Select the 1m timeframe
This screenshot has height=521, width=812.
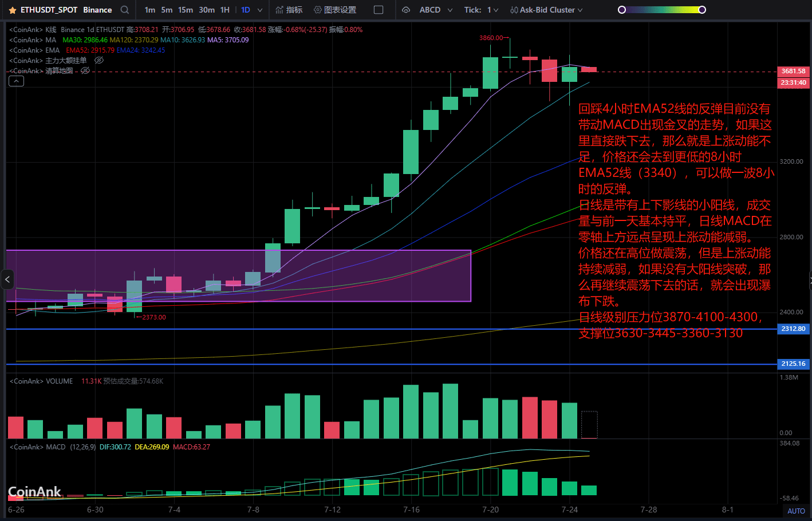(150, 10)
